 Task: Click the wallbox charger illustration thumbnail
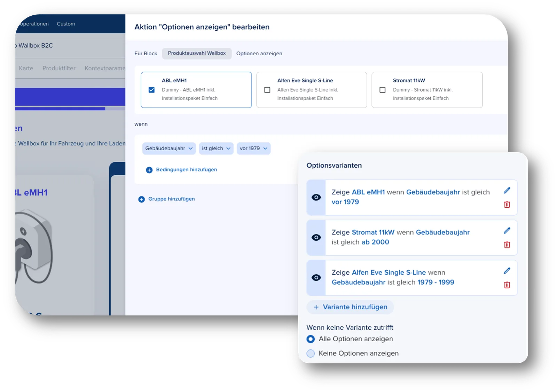click(34, 246)
